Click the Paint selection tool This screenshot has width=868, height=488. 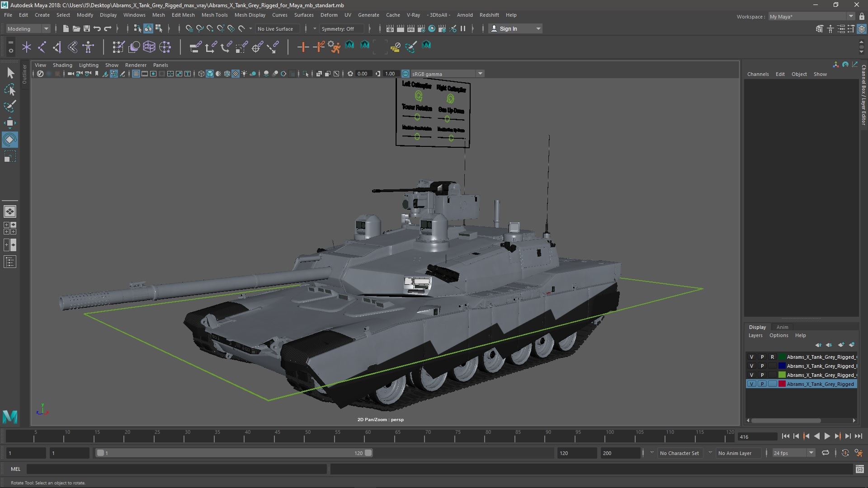tap(9, 107)
